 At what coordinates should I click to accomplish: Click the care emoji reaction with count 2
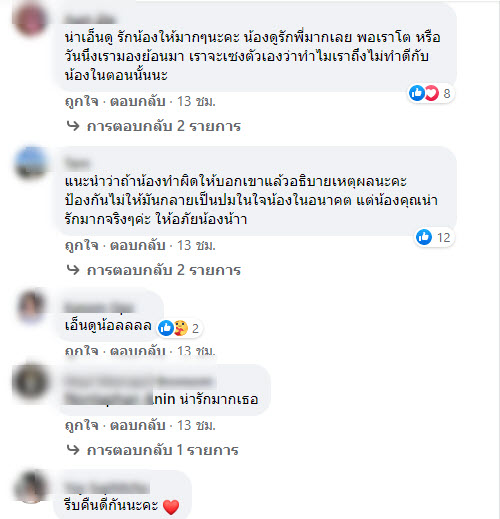pos(181,328)
